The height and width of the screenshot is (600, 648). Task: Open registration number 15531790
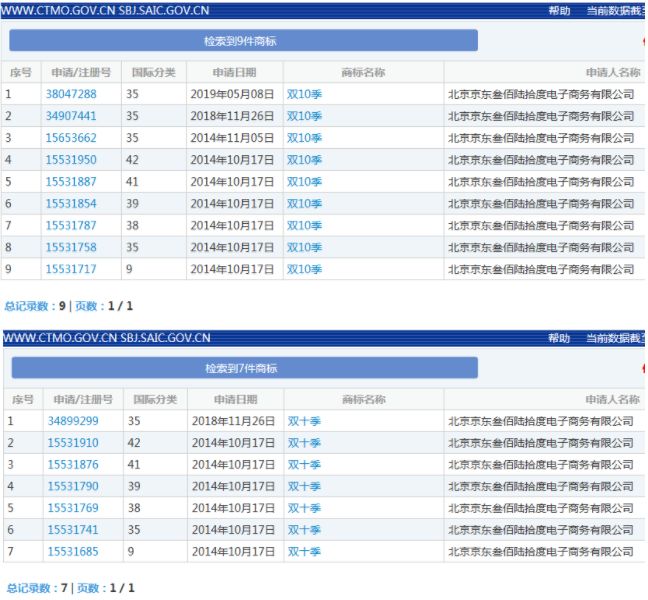[73, 486]
